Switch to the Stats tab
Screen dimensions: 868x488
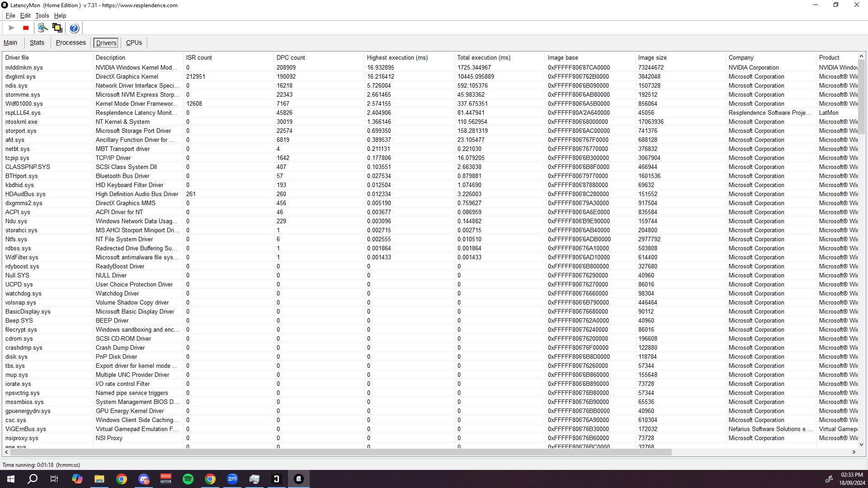37,42
